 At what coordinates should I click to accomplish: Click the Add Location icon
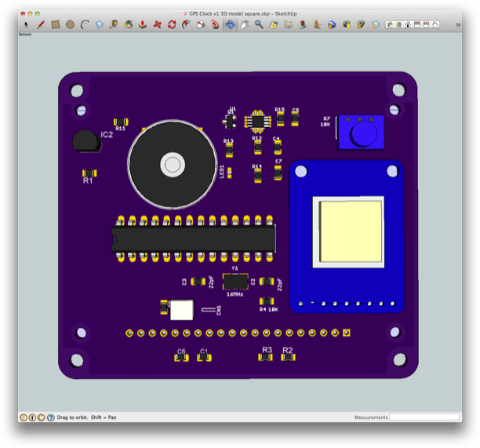(274, 24)
